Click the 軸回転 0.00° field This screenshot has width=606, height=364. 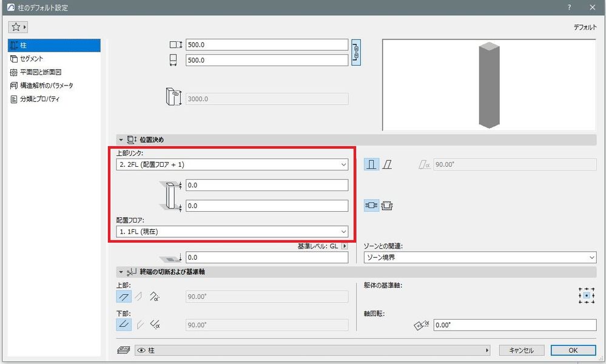[x=515, y=325]
